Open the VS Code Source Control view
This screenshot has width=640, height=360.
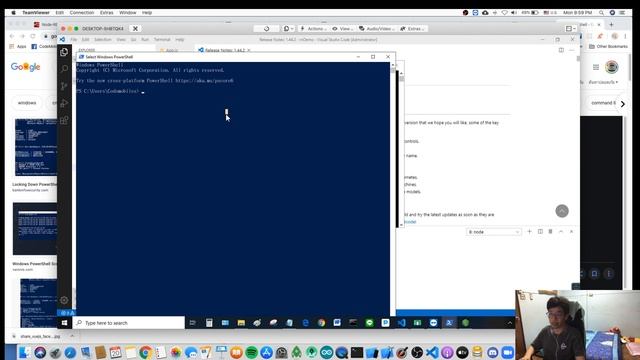[64, 86]
